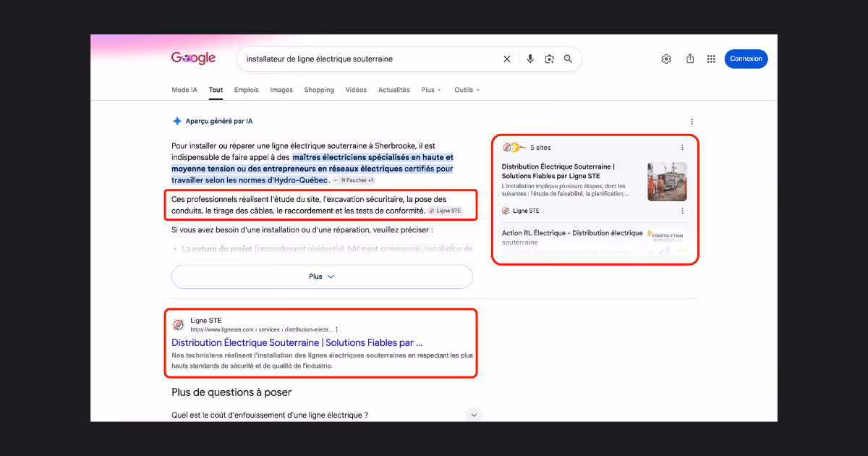The image size is (868, 456).
Task: Open the Plus dropdown in the search tabs
Action: pos(431,90)
